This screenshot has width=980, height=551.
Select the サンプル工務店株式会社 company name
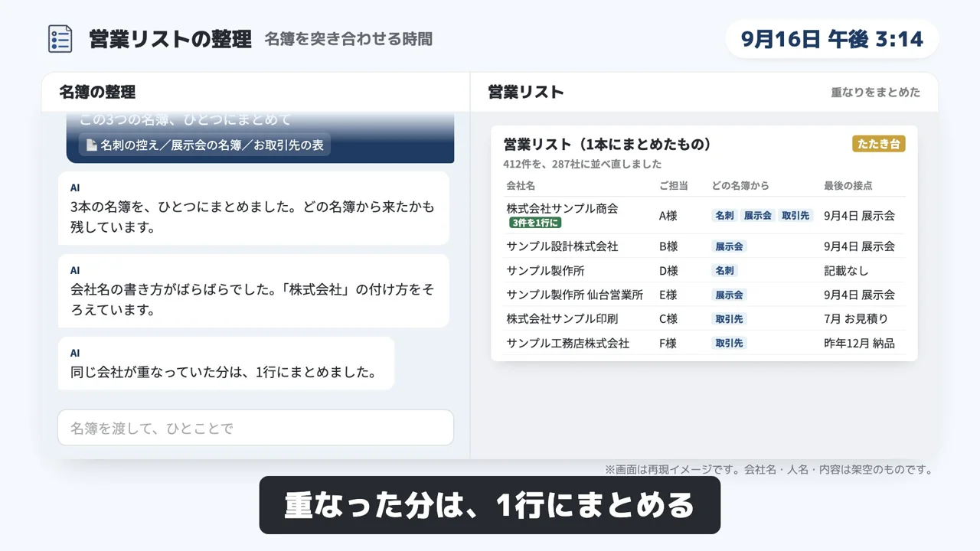pyautogui.click(x=567, y=343)
